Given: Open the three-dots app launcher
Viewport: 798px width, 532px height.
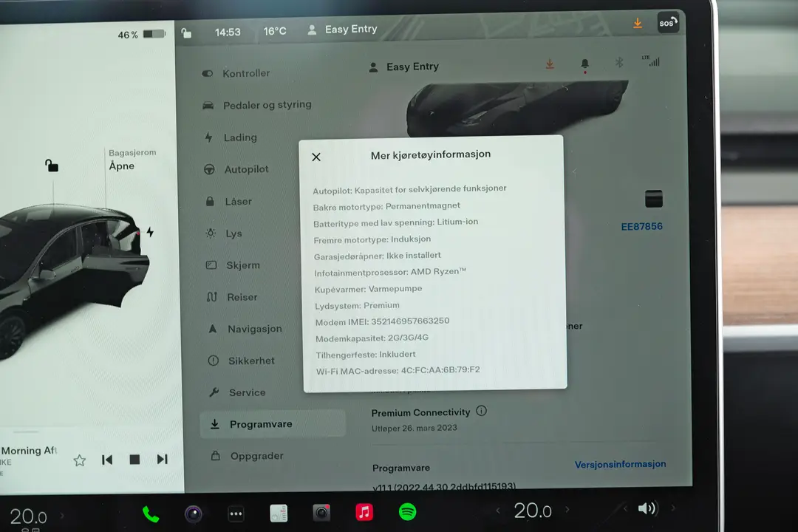Looking at the screenshot, I should point(236,514).
